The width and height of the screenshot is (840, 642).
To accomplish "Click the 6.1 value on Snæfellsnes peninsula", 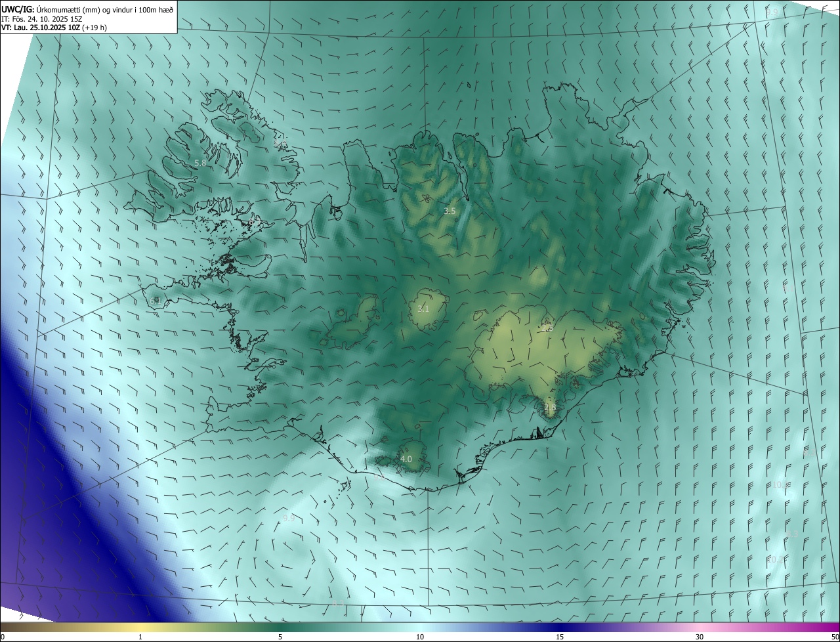I will [156, 301].
